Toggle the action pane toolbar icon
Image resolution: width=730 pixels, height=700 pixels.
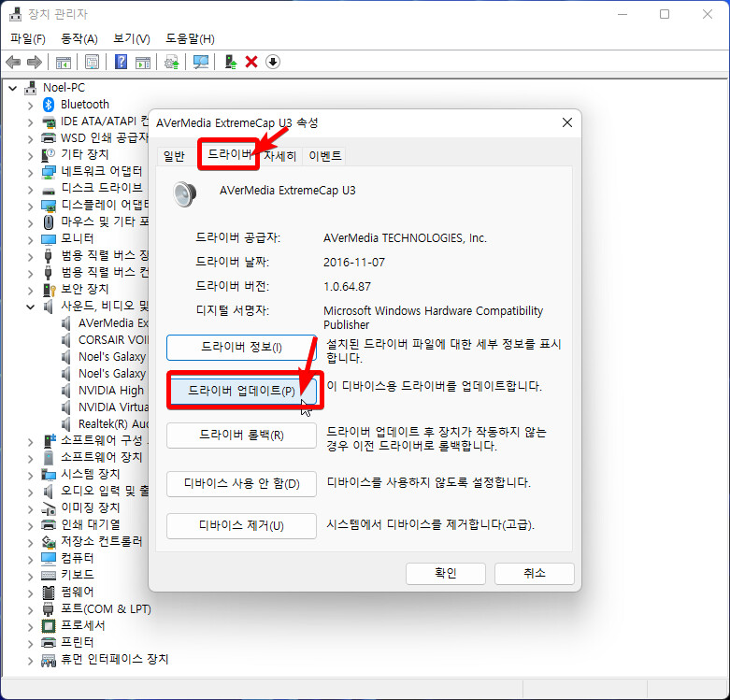pos(143,62)
